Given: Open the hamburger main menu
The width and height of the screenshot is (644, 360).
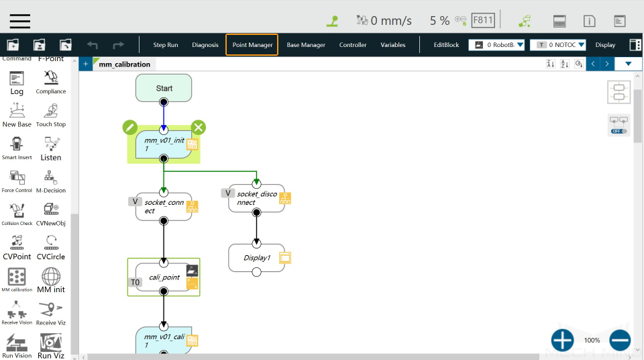Looking at the screenshot, I should click(x=20, y=21).
